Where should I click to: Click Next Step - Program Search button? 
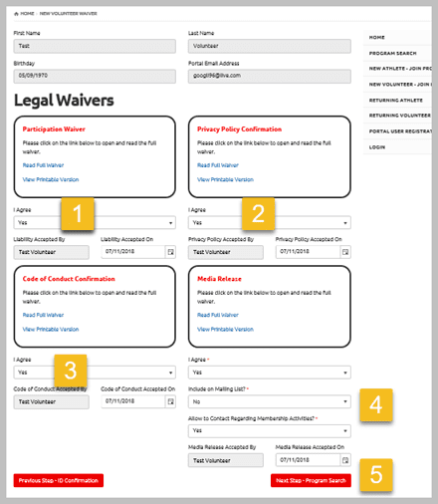[x=311, y=480]
